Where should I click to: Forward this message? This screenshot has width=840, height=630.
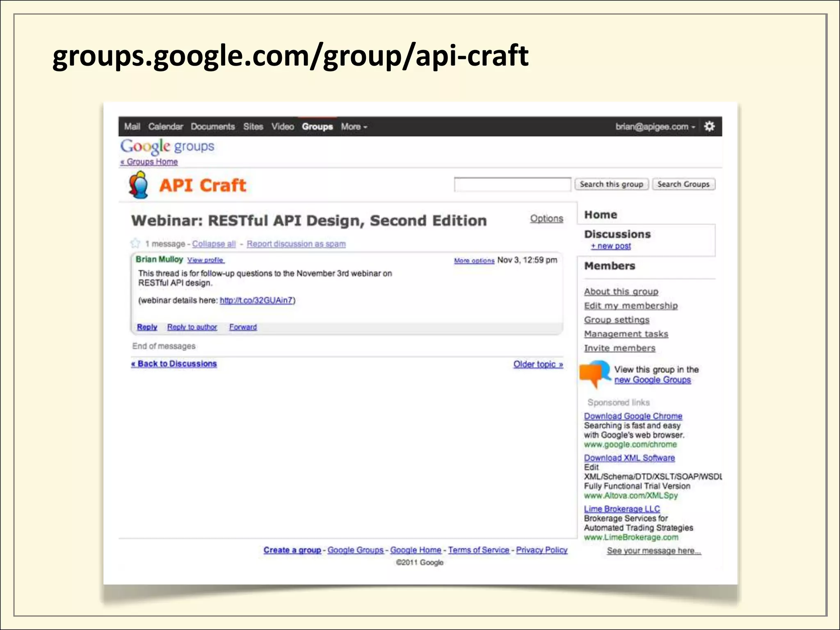(x=243, y=327)
